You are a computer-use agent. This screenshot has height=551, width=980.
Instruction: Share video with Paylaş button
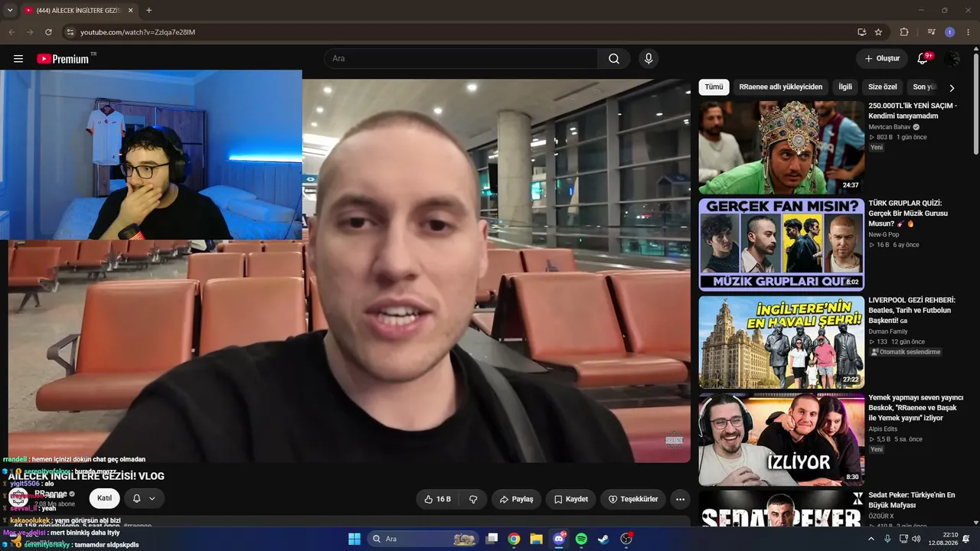(x=517, y=499)
